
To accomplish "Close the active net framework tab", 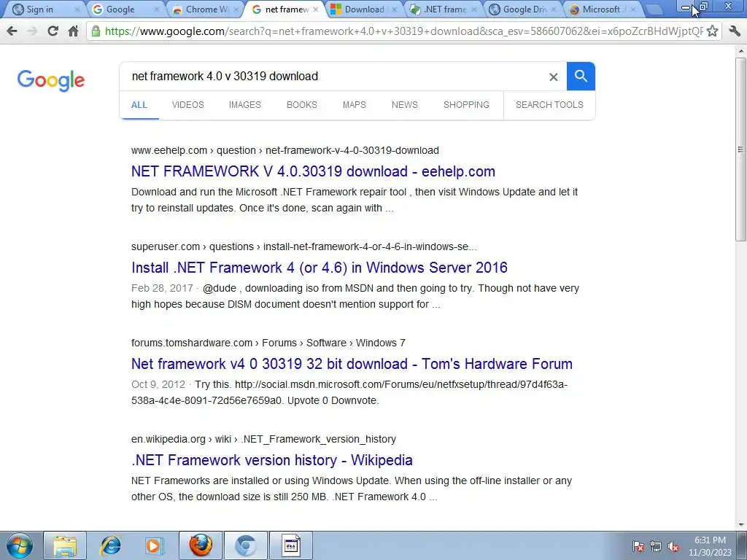I will (x=315, y=9).
